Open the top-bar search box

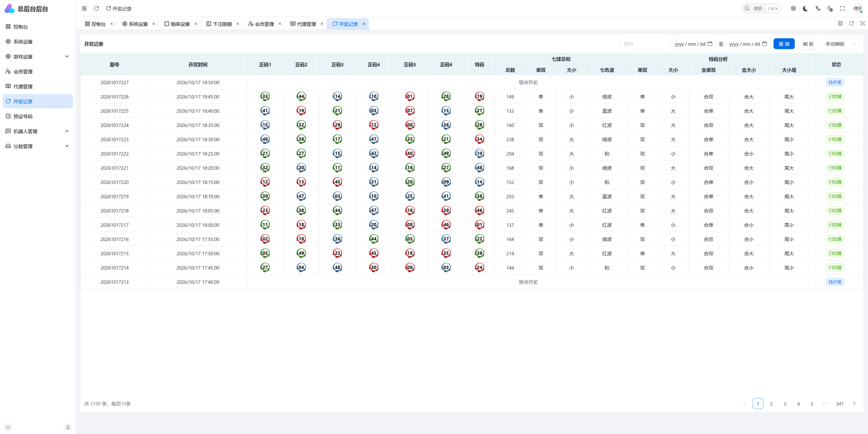[762, 8]
